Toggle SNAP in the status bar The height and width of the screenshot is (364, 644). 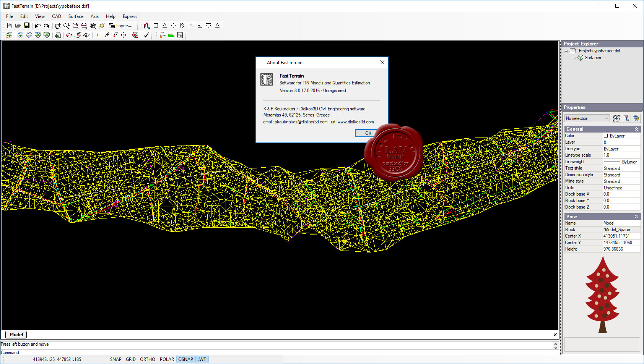(x=115, y=359)
